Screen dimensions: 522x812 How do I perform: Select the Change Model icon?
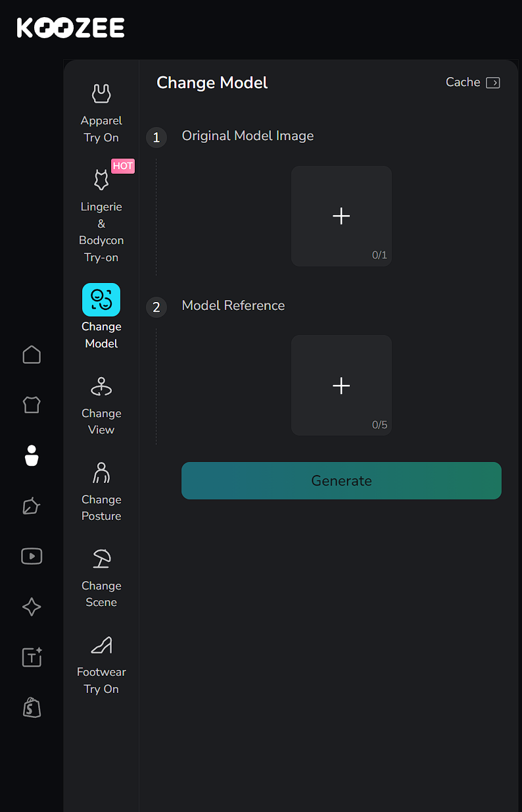click(101, 299)
